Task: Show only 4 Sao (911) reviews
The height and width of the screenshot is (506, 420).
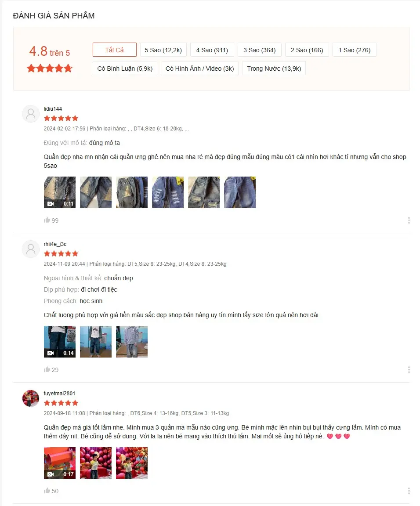Action: (212, 50)
